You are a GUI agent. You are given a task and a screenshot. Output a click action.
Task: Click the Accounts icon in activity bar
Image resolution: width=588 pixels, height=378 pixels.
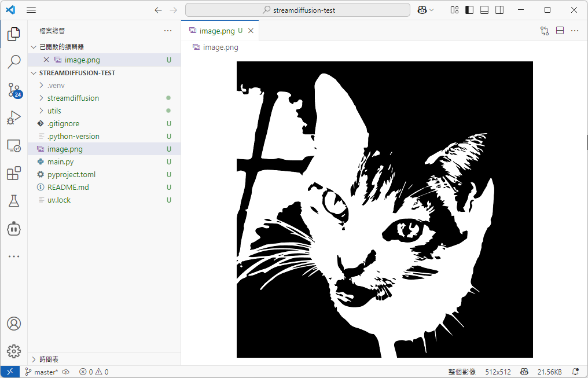(x=14, y=324)
